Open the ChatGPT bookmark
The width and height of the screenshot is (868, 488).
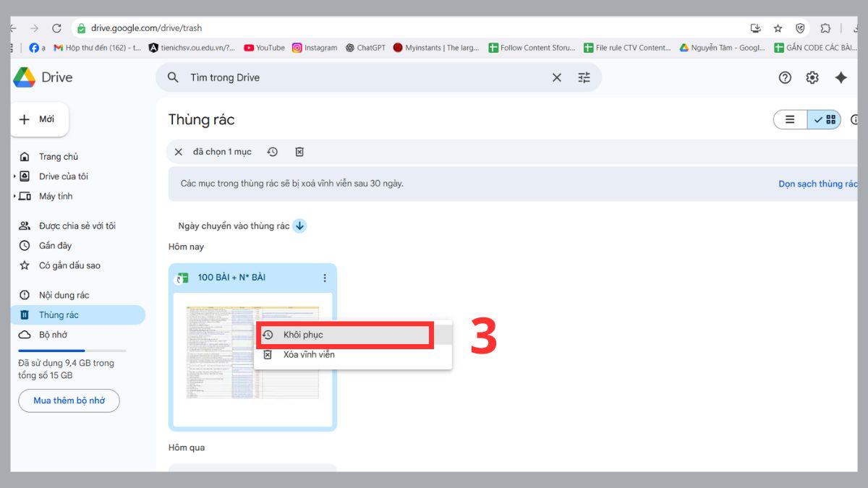pyautogui.click(x=365, y=48)
